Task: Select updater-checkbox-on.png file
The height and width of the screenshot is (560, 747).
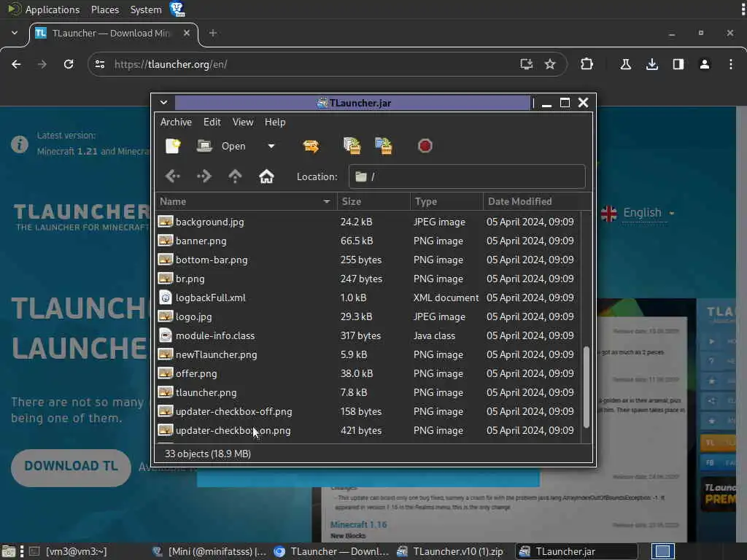Action: (x=368, y=430)
